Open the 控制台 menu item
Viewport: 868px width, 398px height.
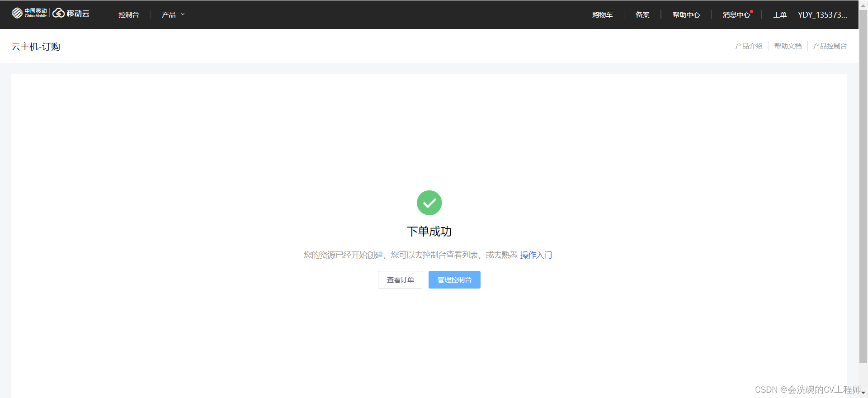click(x=129, y=14)
